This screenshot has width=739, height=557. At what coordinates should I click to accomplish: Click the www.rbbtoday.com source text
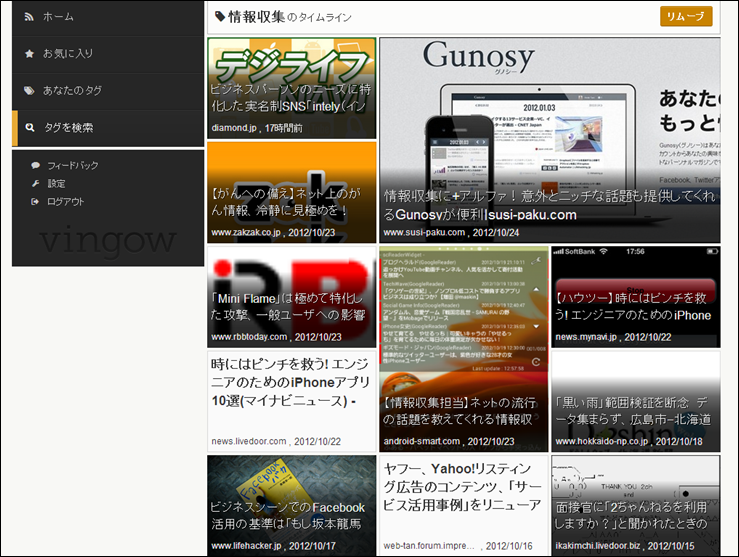(x=249, y=337)
